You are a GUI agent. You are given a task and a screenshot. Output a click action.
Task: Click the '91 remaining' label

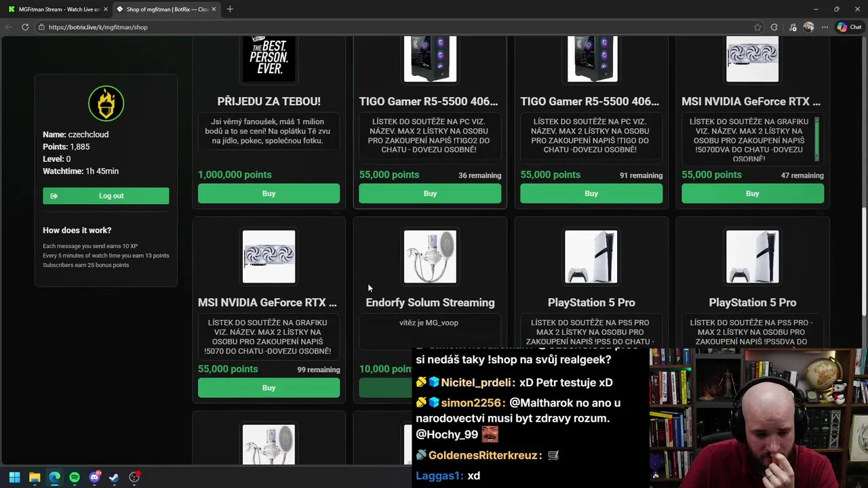click(641, 176)
